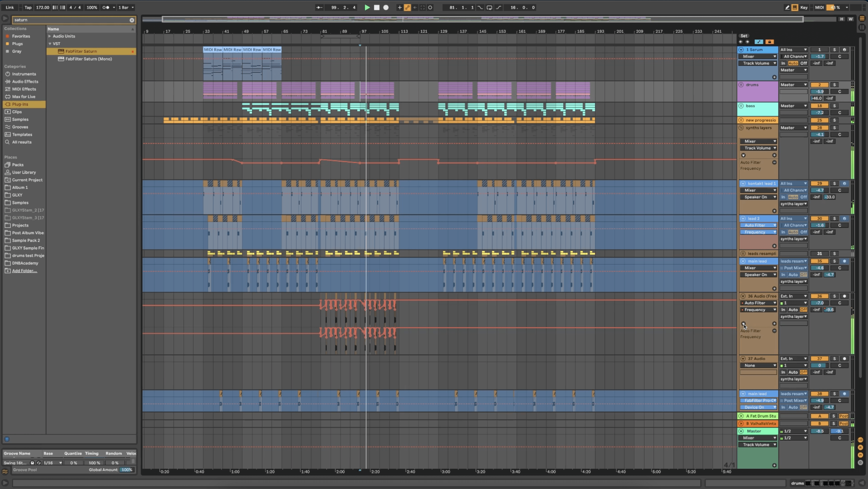Toggle track activator 18 on bass
Viewport: 868px width, 489px height.
coord(819,106)
